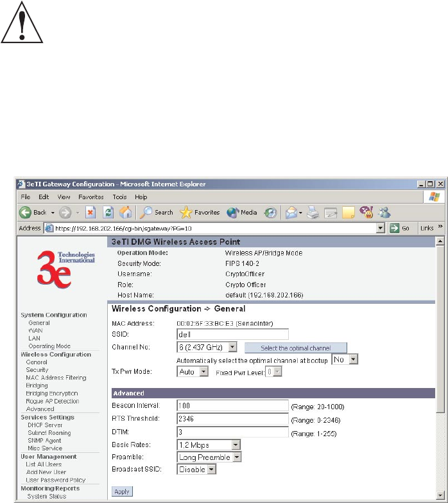Open the Forward button history dropdown arrow
The width and height of the screenshot is (448, 503).
point(77,213)
